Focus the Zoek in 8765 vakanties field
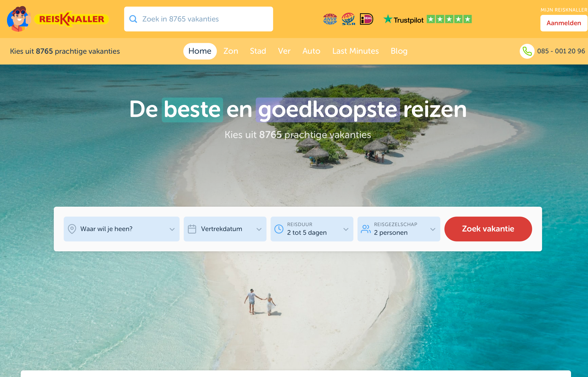This screenshot has width=588, height=377. pyautogui.click(x=198, y=19)
